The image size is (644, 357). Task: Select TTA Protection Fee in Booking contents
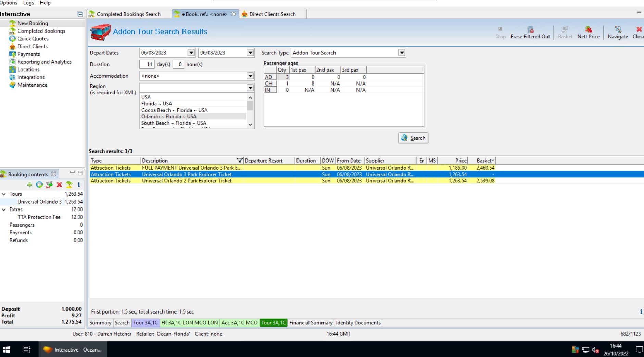coord(39,217)
